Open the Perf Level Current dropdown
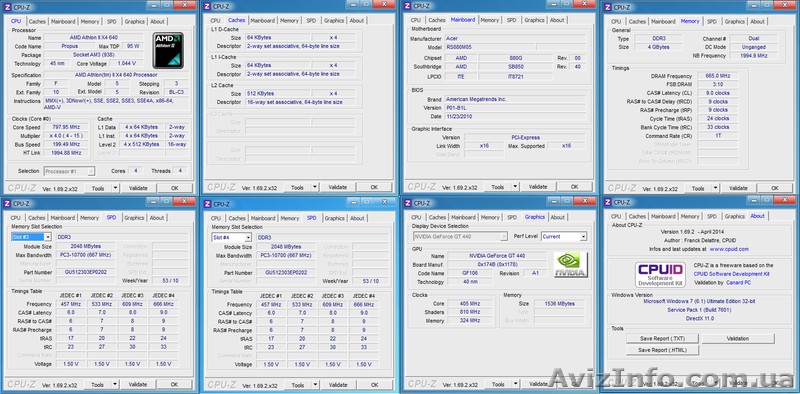This screenshot has height=394, width=800. (583, 236)
